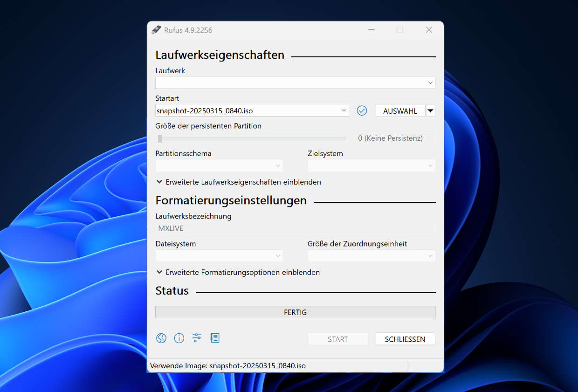
Task: Open the Laufwerk device dropdown
Action: point(296,83)
